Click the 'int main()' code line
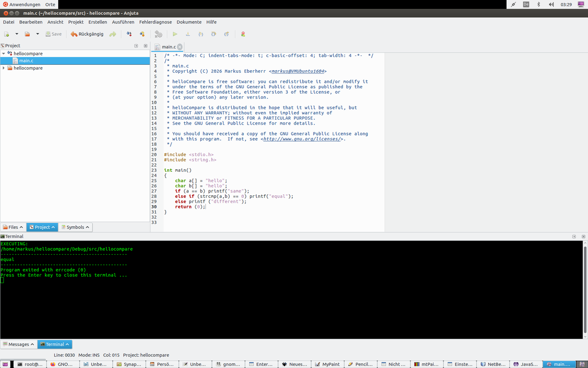This screenshot has width=588, height=368. coord(177,170)
